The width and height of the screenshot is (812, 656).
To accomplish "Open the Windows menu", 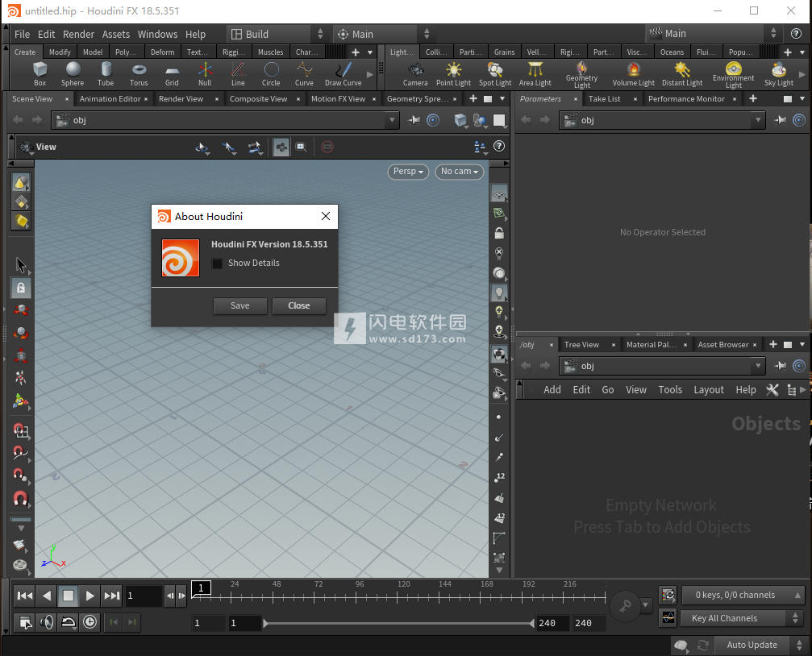I will coord(157,34).
